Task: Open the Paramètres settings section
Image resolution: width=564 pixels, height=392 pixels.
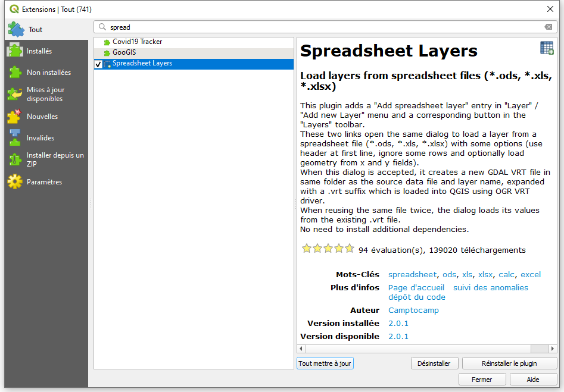Action: (x=44, y=182)
